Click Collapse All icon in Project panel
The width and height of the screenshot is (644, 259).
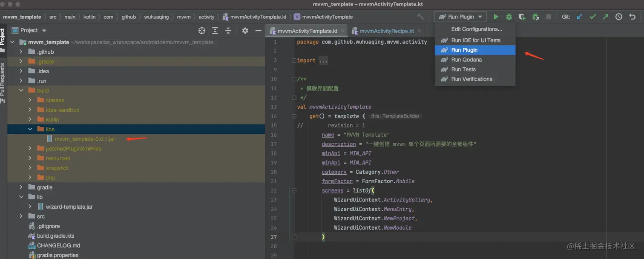pos(228,30)
